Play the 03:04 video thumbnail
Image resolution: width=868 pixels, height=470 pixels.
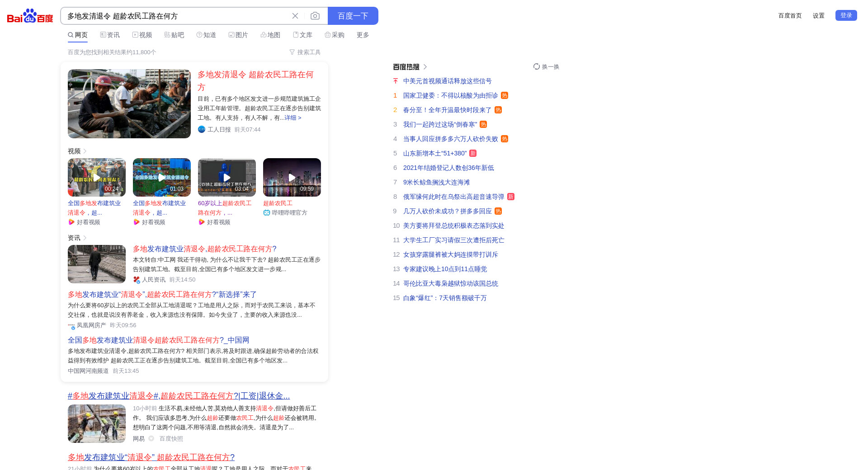(227, 177)
